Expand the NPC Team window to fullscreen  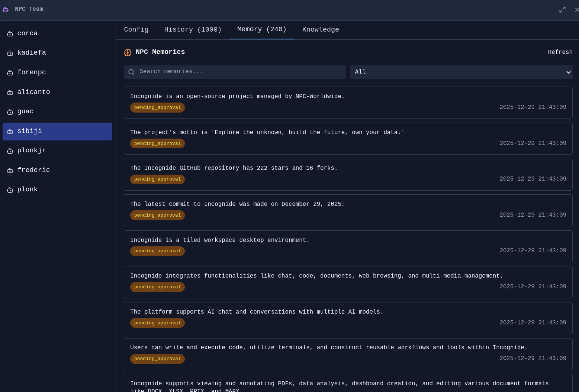(x=562, y=10)
